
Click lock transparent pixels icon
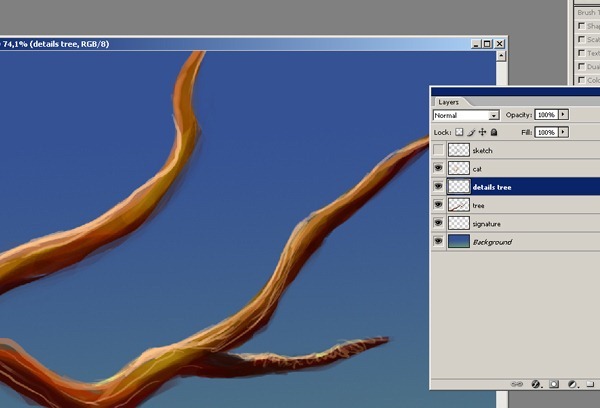click(x=459, y=132)
